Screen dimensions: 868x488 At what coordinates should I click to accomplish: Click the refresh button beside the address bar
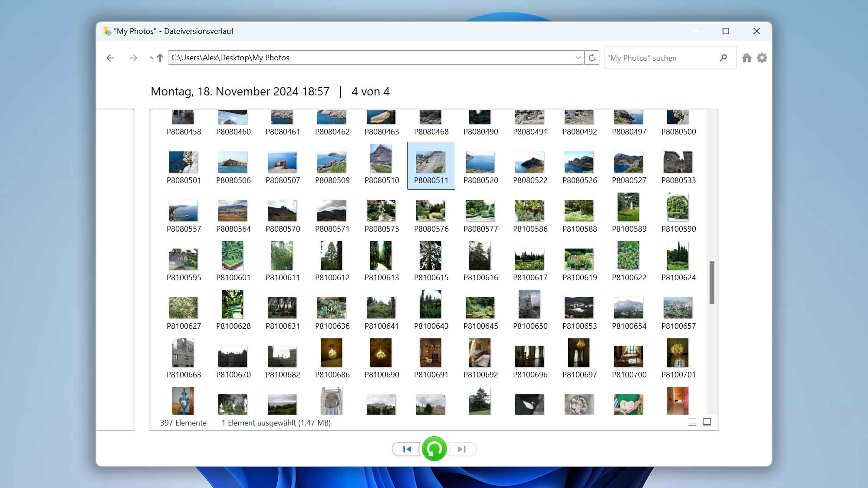coord(592,58)
